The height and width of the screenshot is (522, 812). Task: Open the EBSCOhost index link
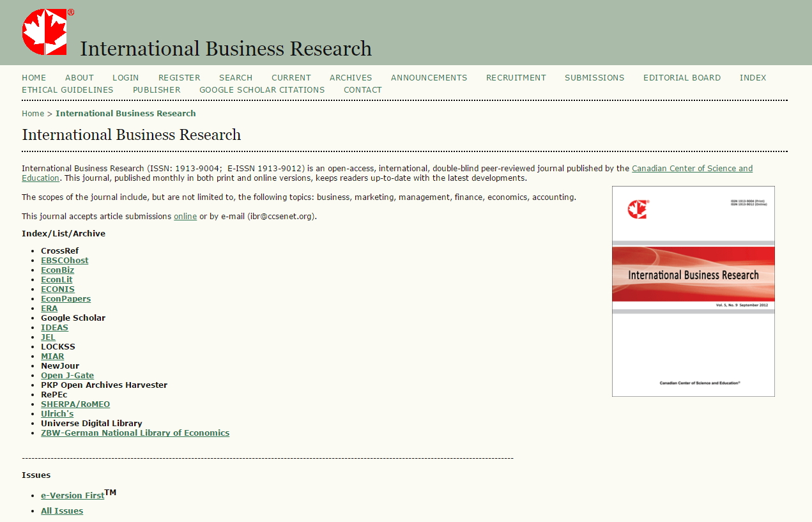point(65,261)
